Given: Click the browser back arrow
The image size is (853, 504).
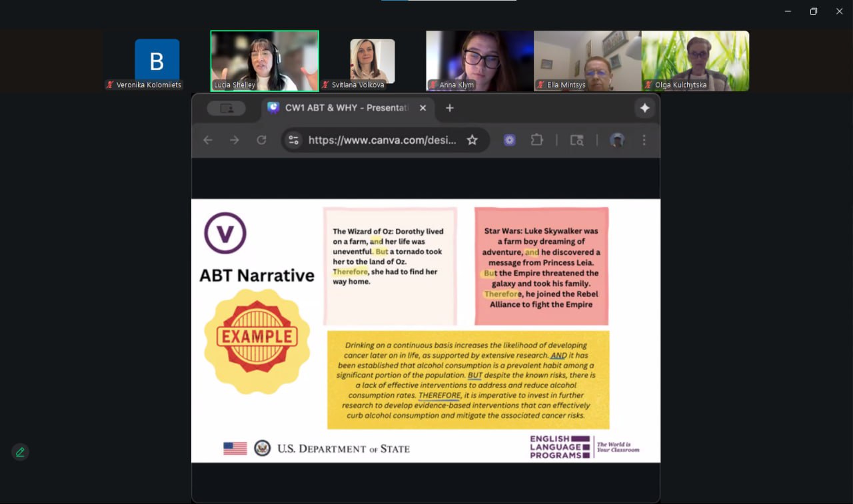Looking at the screenshot, I should (208, 140).
